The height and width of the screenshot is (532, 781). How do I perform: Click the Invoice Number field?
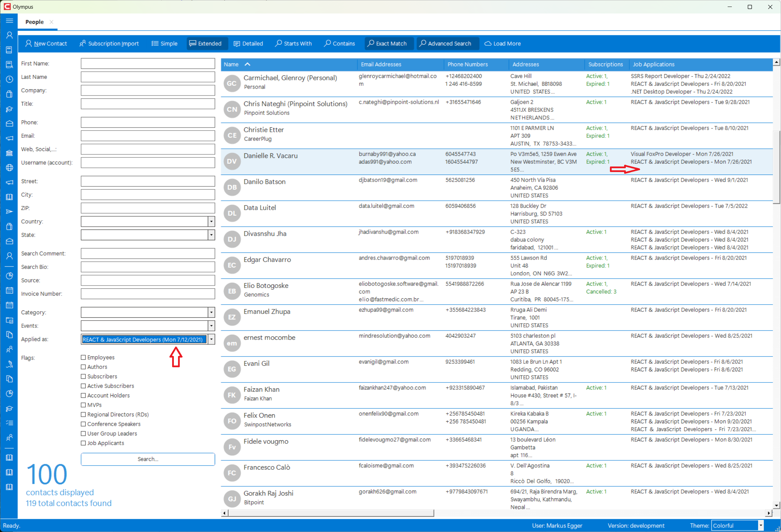tap(148, 294)
